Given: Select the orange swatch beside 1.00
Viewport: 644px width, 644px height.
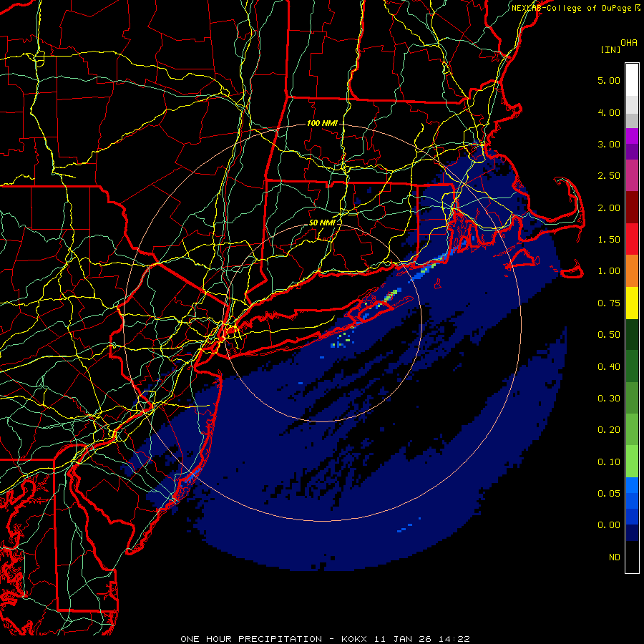Looking at the screenshot, I should click(632, 271).
